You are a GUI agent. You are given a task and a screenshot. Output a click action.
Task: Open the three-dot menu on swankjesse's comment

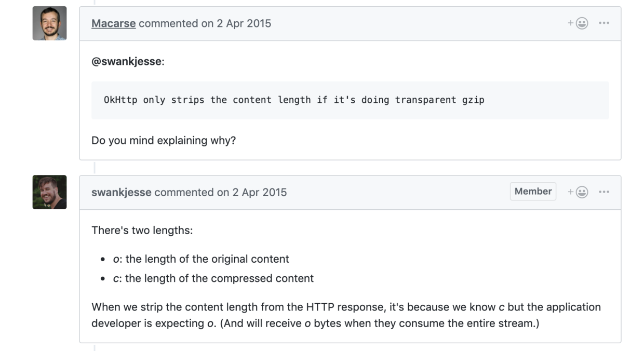[x=604, y=192]
